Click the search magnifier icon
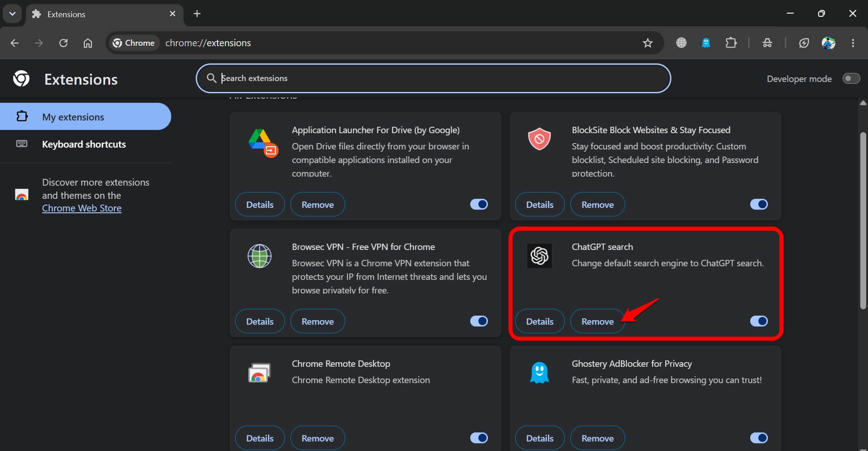 tap(211, 78)
